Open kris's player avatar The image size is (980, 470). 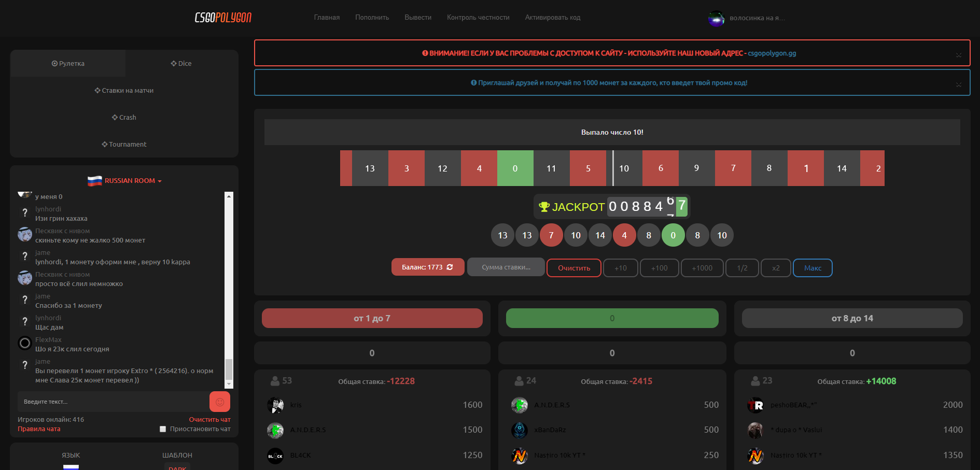[275, 405]
